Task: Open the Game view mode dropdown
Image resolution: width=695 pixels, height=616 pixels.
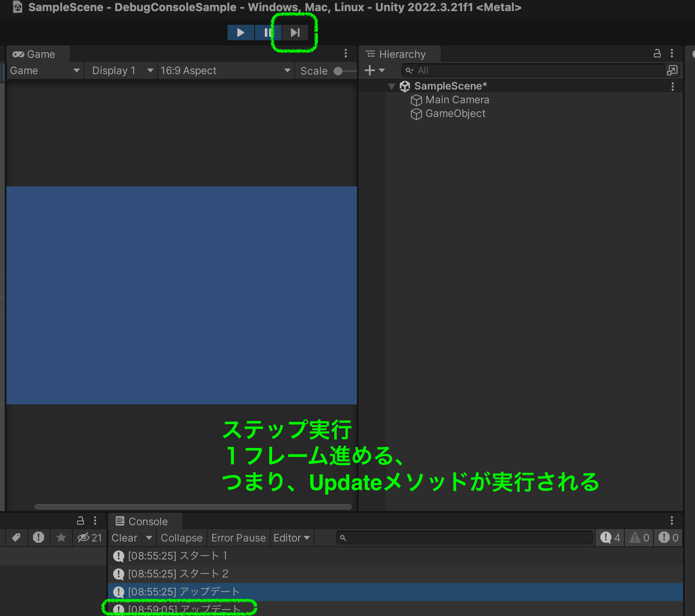Action: click(x=45, y=71)
